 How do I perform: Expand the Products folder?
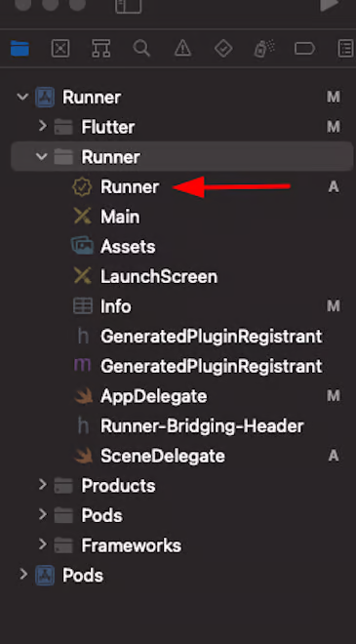tap(42, 485)
